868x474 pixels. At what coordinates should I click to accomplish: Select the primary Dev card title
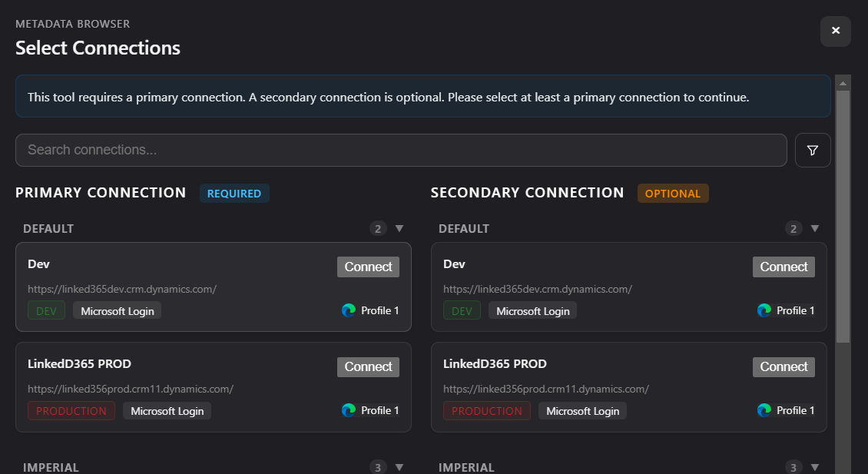click(38, 264)
